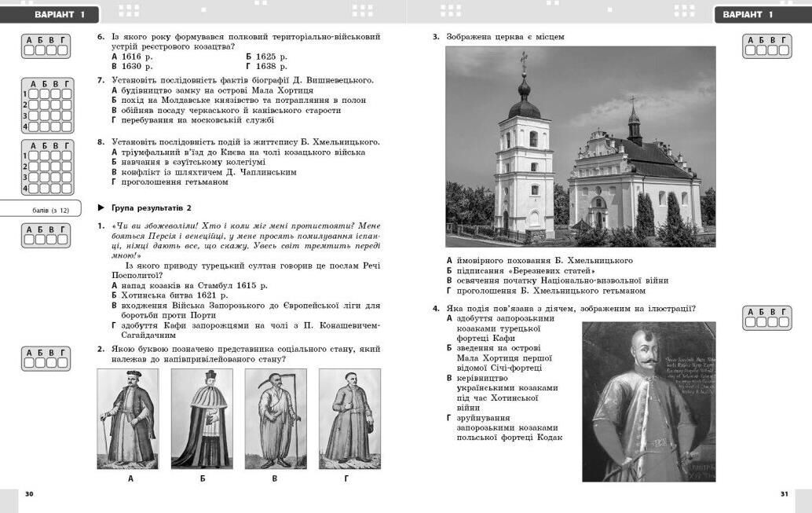
Task: Mark box Г in question 3 answer grid
Action: [783, 50]
